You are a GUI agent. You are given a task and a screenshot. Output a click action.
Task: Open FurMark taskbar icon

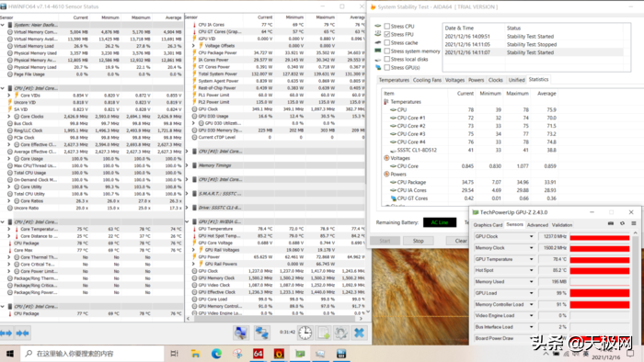click(279, 354)
